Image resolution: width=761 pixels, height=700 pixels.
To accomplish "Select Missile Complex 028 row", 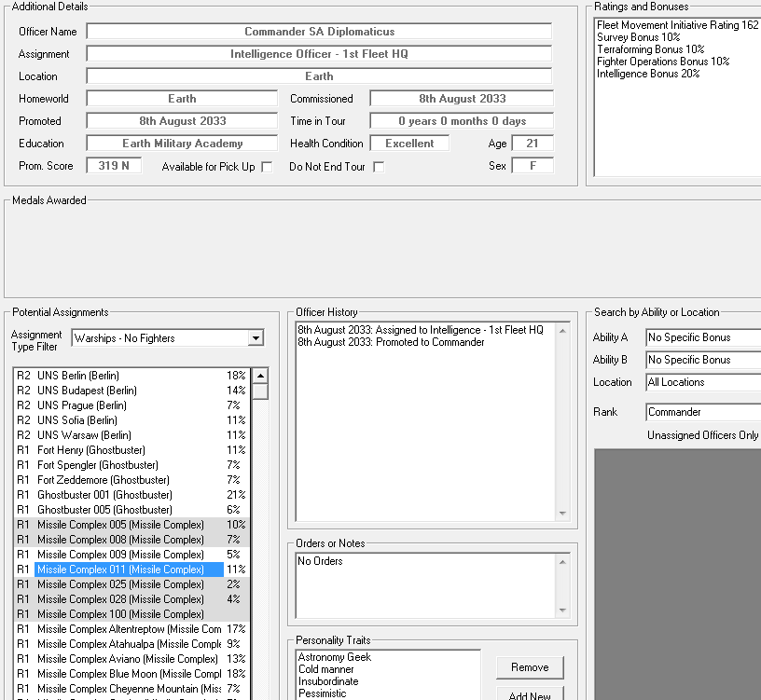I will click(131, 599).
